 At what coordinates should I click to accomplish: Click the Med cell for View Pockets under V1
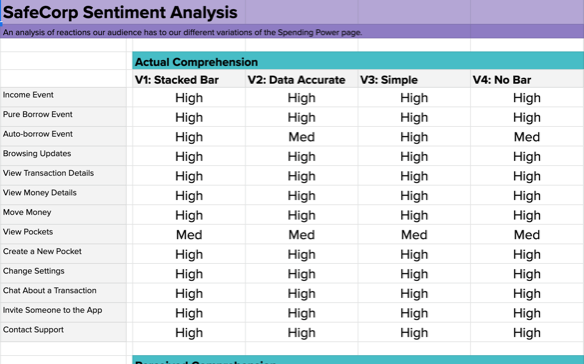tap(189, 235)
